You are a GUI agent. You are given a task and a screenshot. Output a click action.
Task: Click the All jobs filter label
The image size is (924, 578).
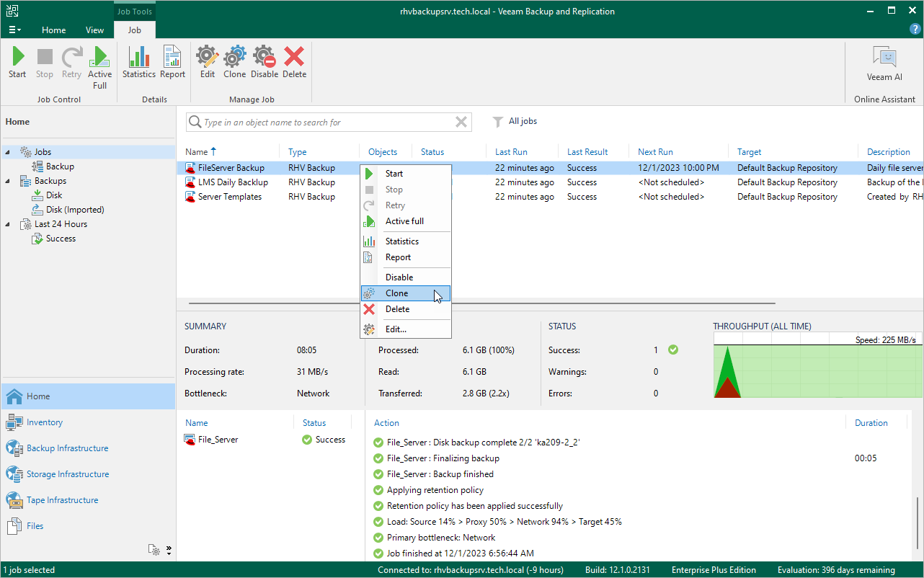coord(523,121)
